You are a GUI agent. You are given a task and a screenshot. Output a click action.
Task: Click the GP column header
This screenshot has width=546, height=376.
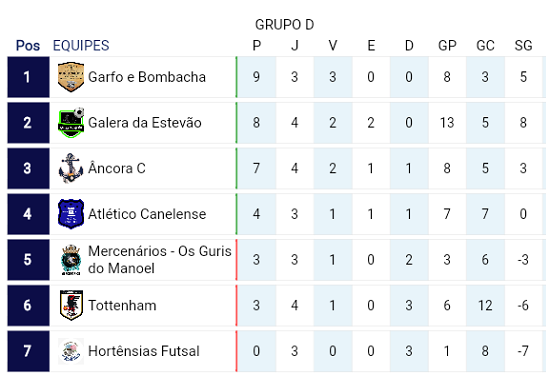click(447, 46)
